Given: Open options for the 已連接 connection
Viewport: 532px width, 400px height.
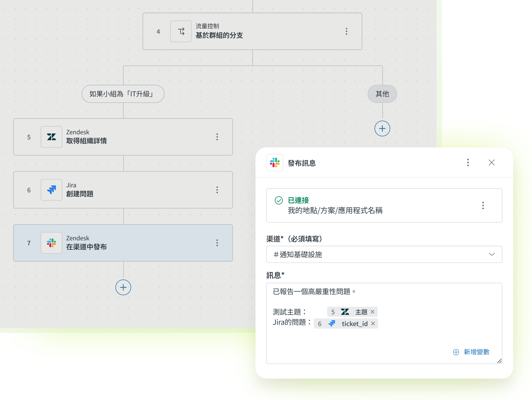Looking at the screenshot, I should click(483, 205).
